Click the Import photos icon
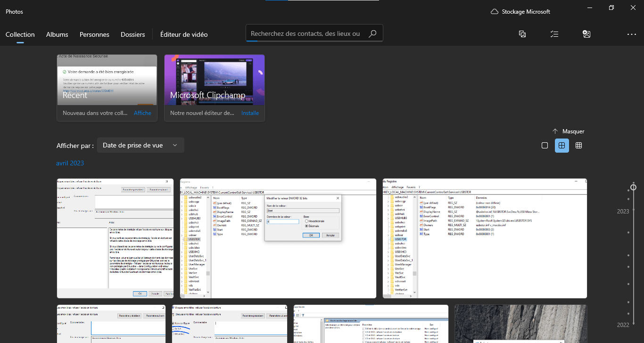This screenshot has height=343, width=644. (x=586, y=34)
